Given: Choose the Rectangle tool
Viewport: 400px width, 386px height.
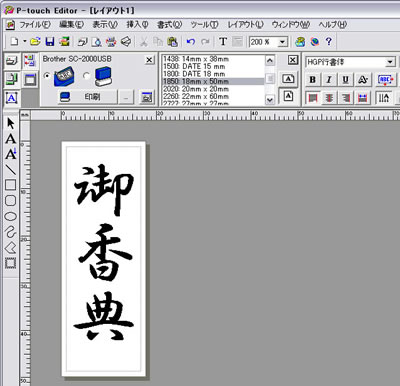Looking at the screenshot, I should [x=11, y=185].
